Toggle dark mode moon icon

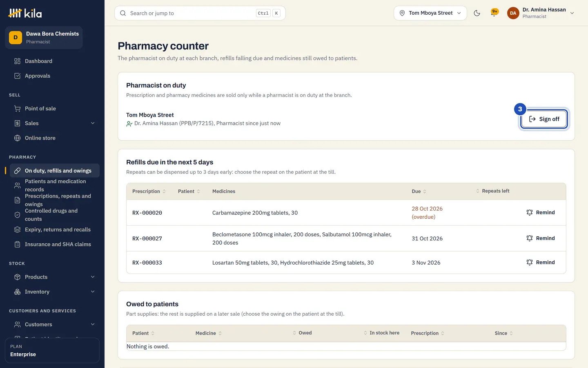click(x=477, y=13)
